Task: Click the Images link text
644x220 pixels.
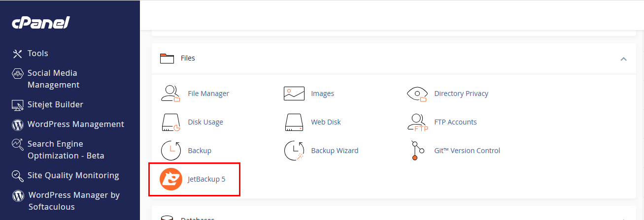Action: [x=322, y=94]
